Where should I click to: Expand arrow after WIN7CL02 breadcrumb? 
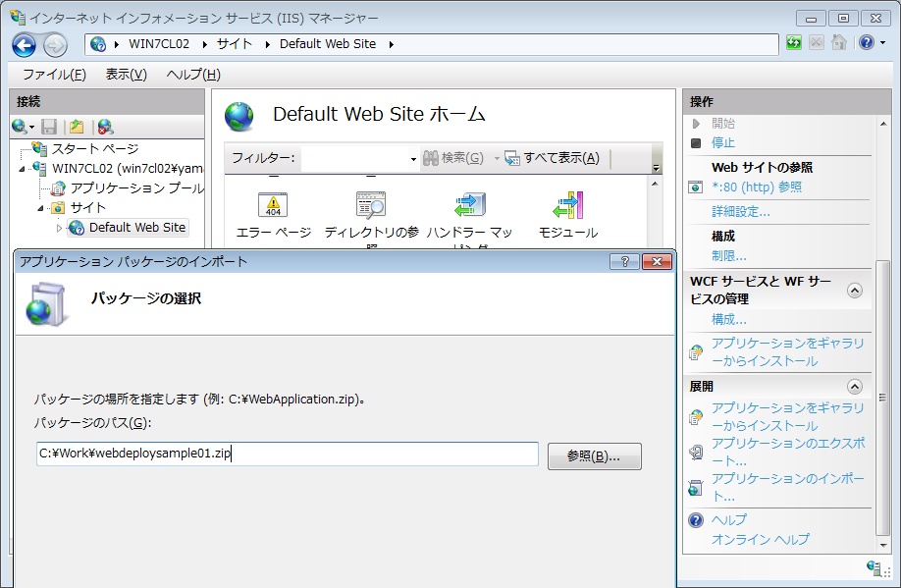[204, 44]
